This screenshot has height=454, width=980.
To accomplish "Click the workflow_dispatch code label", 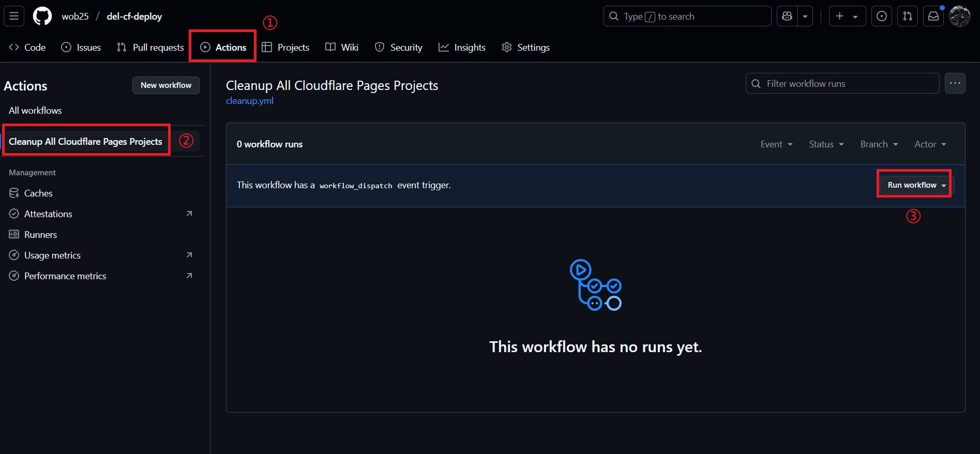I will pyautogui.click(x=356, y=186).
